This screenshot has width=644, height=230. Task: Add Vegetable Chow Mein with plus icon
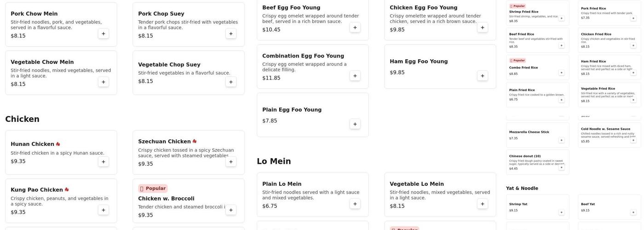coord(103,82)
